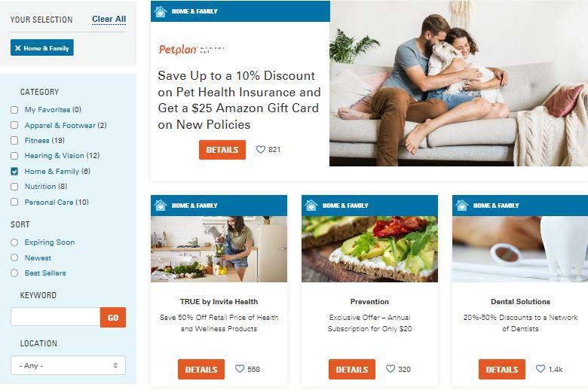Focus the Keyword search input field
This screenshot has height=390, width=588.
pyautogui.click(x=56, y=317)
